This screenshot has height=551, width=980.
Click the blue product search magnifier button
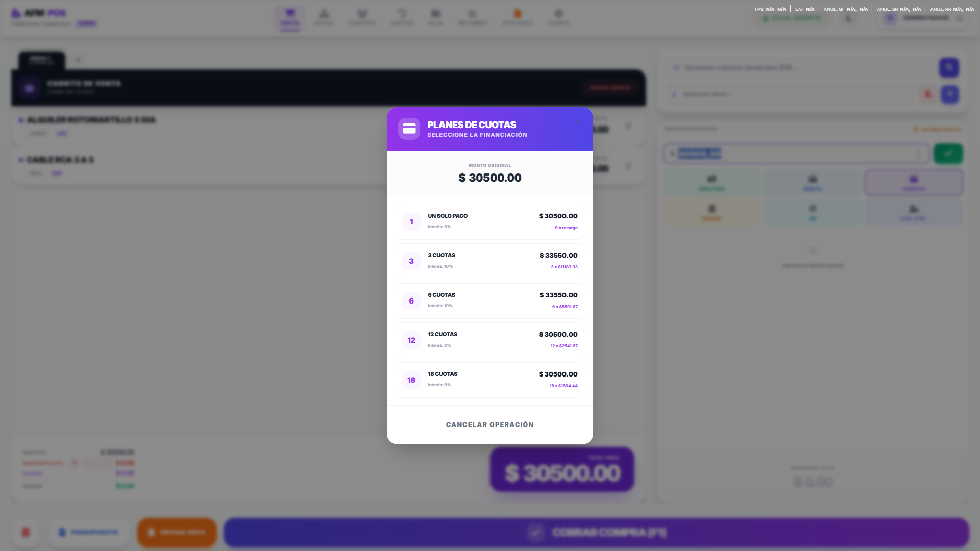tap(949, 67)
